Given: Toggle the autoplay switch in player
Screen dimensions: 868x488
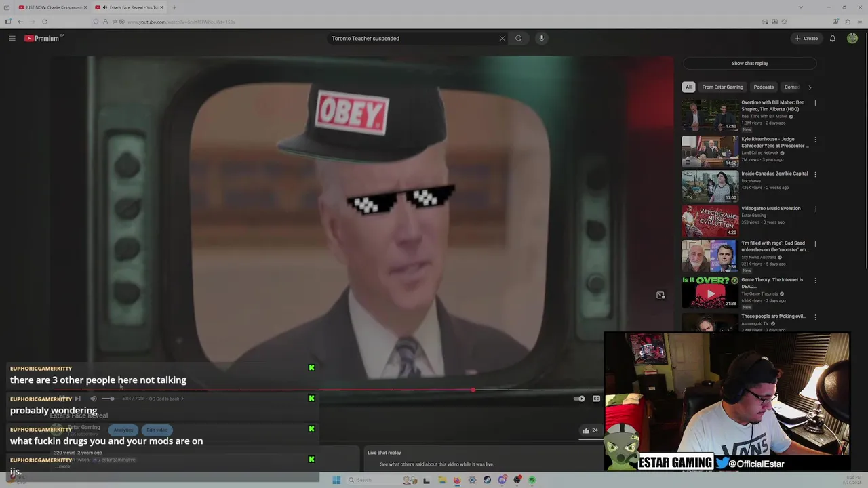Looking at the screenshot, I should 578,399.
